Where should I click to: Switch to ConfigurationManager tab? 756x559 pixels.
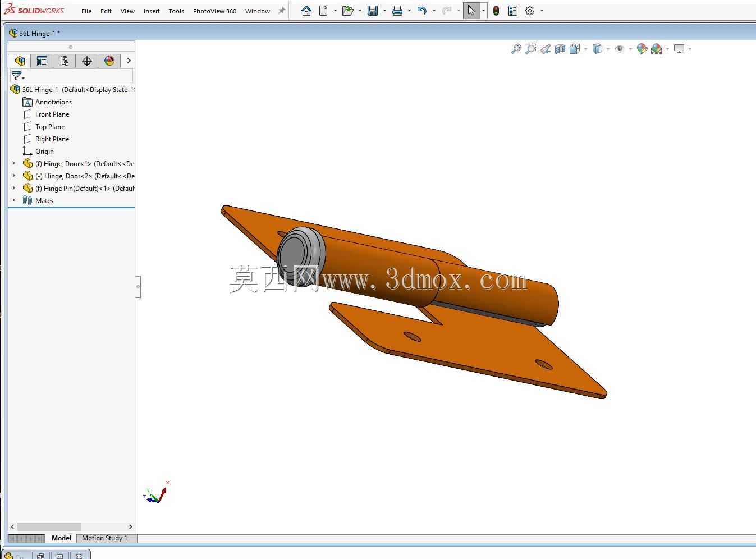click(65, 61)
